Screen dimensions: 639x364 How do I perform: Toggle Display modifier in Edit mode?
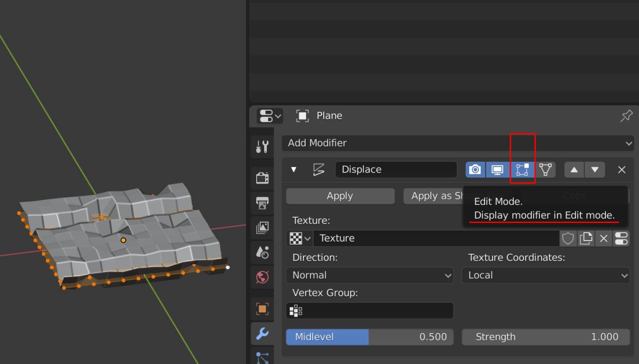(x=522, y=170)
